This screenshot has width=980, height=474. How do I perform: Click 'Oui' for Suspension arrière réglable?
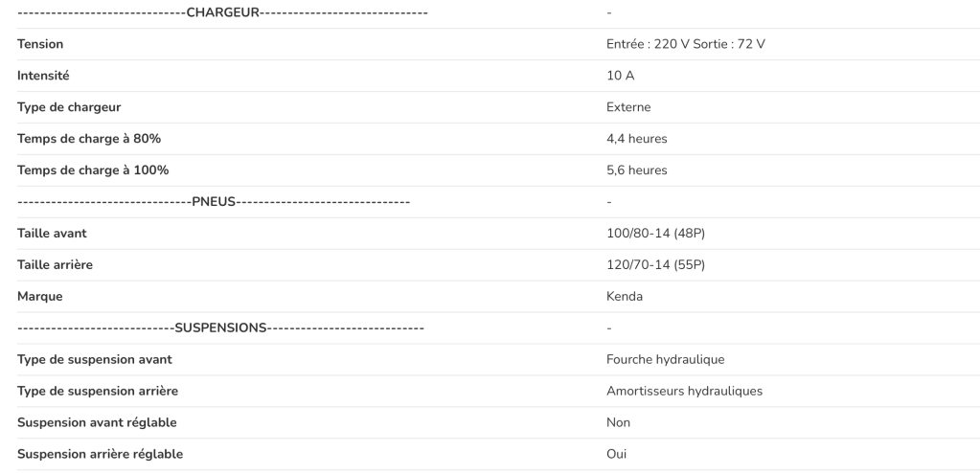coord(616,454)
